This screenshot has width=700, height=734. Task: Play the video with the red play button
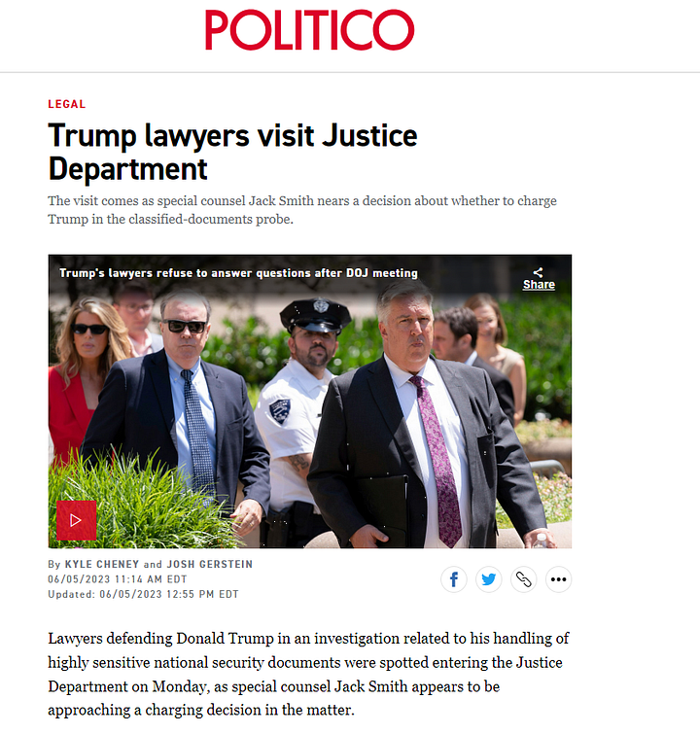(77, 520)
